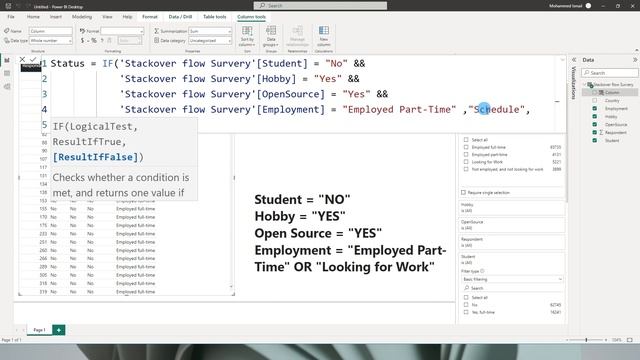This screenshot has width=640, height=360.
Task: Open the vertical Visualizations pane tab
Action: coord(573,83)
